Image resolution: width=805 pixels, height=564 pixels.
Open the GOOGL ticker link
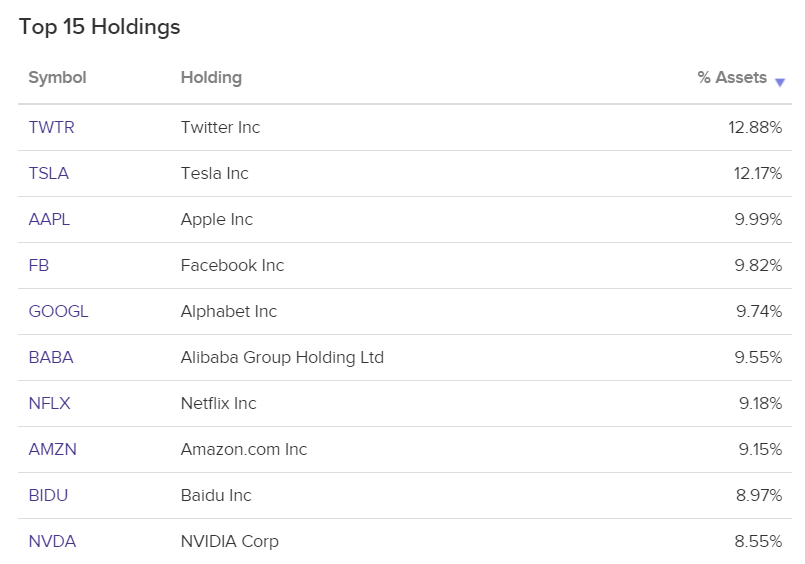click(x=59, y=311)
